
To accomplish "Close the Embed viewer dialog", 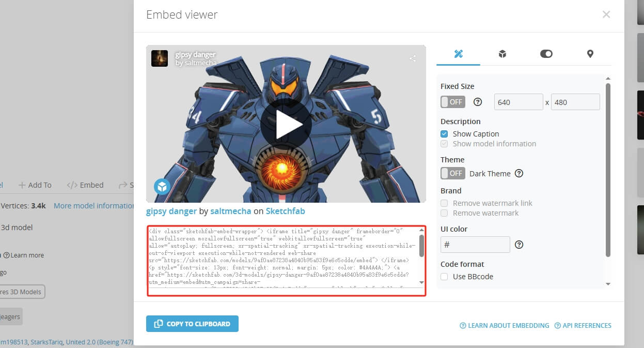I will click(x=606, y=14).
